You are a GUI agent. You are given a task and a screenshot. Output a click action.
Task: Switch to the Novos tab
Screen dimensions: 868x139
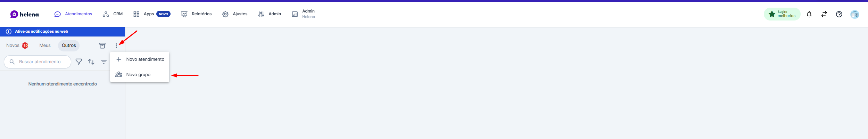click(17, 46)
